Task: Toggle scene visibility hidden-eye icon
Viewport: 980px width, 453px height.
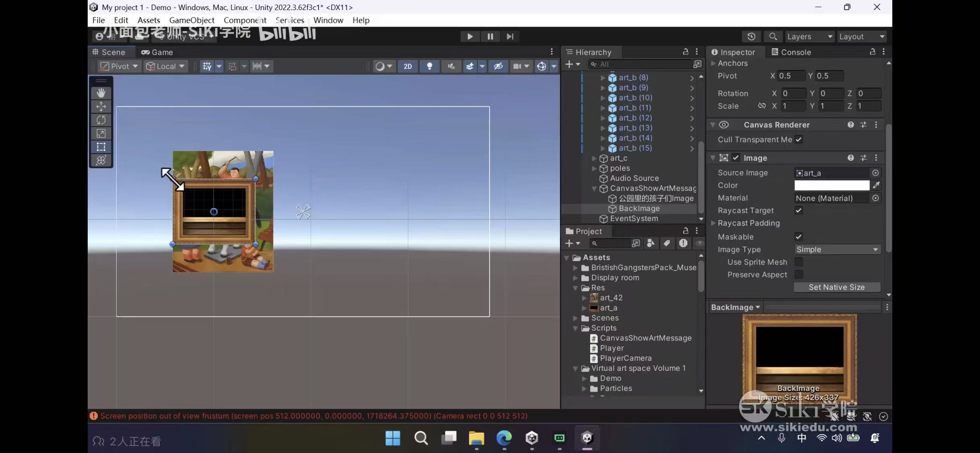Action: pos(498,66)
